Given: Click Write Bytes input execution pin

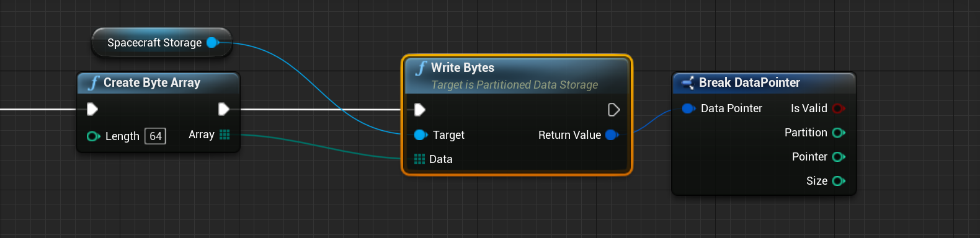Looking at the screenshot, I should click(420, 110).
